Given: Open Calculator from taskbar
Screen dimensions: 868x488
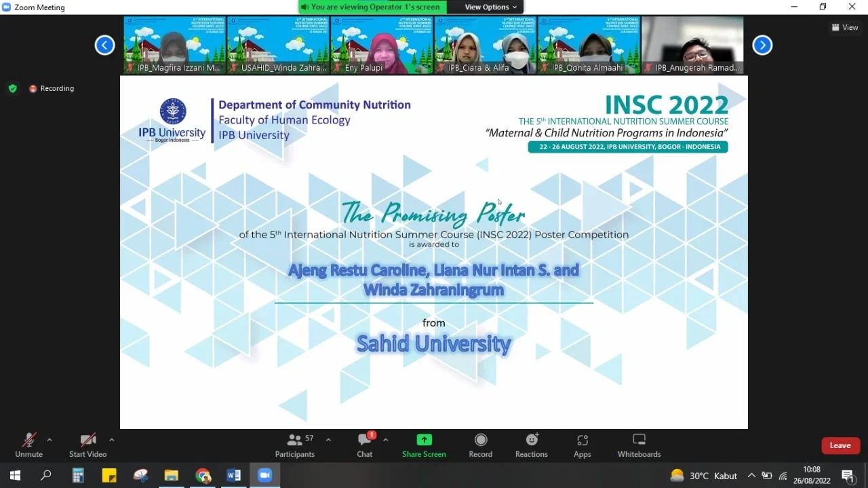Looking at the screenshot, I should click(x=78, y=476).
